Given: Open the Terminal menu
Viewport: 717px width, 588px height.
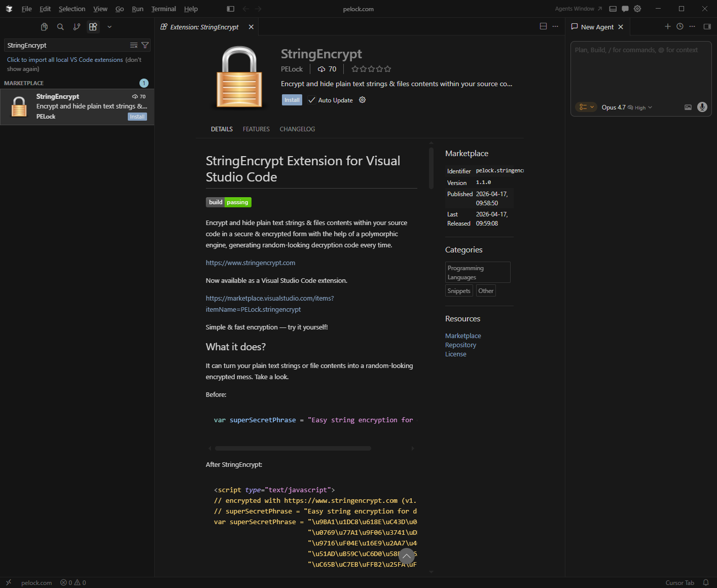Looking at the screenshot, I should point(163,9).
